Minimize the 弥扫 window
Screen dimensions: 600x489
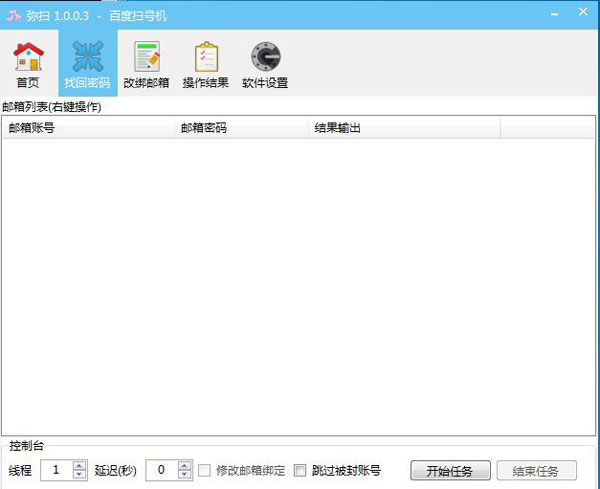(x=554, y=14)
